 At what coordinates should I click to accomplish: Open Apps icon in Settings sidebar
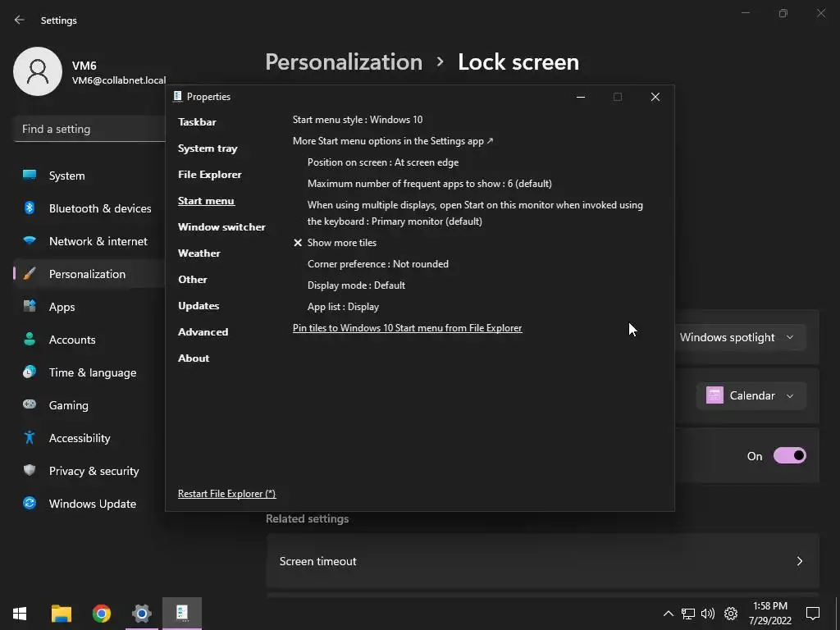(30, 307)
